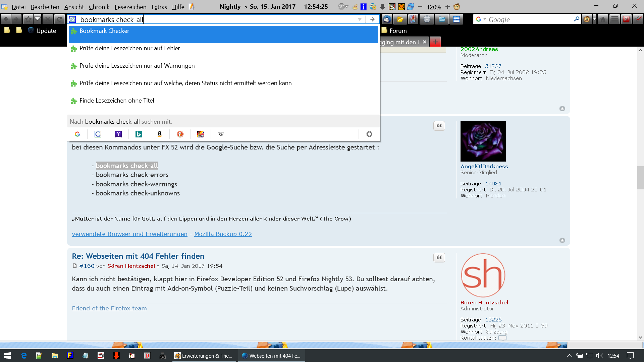Click the 'Friend of the Firefox team' link
This screenshot has width=644, height=362.
109,308
